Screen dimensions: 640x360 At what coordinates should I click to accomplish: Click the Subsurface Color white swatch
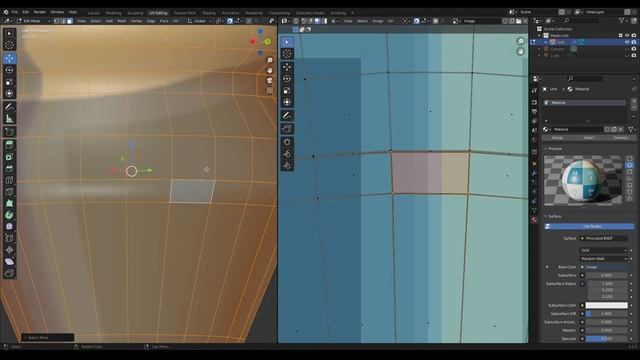click(x=607, y=305)
